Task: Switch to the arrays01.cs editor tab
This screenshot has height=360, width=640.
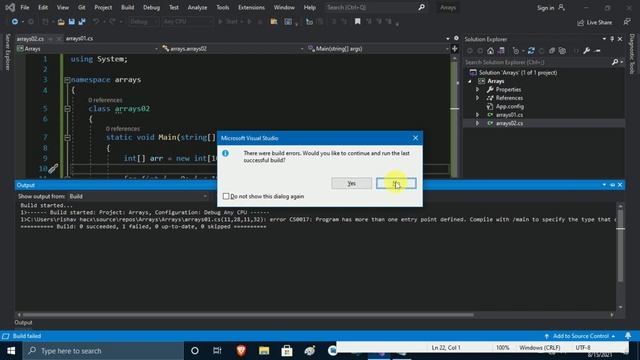Action: click(79, 38)
